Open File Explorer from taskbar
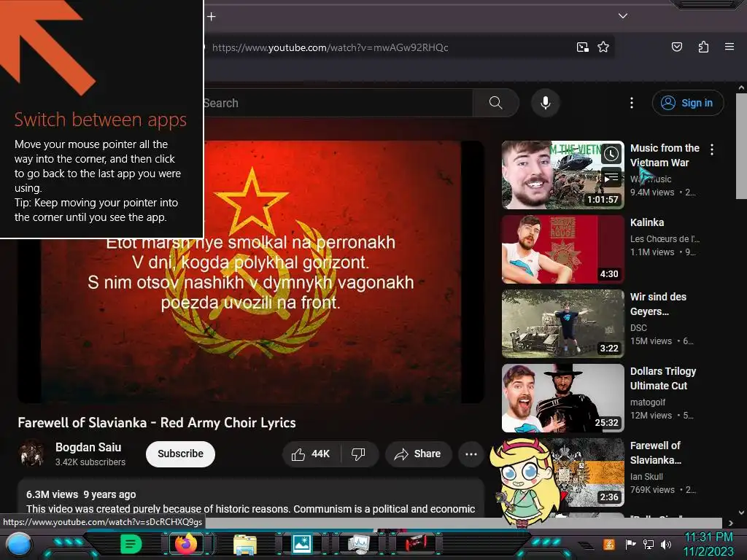This screenshot has width=747, height=560. pos(245,545)
